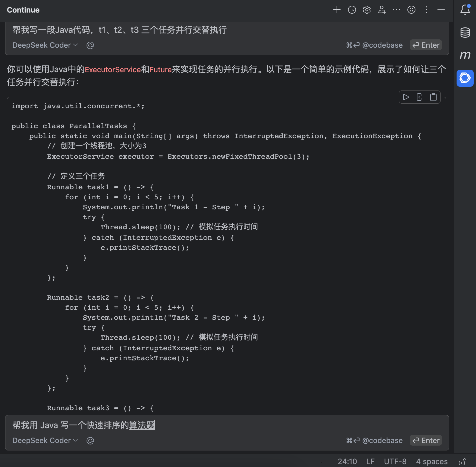Viewport: 476px width, 467px height.
Task: Click the ExecutorService inline code text
Action: (x=113, y=69)
